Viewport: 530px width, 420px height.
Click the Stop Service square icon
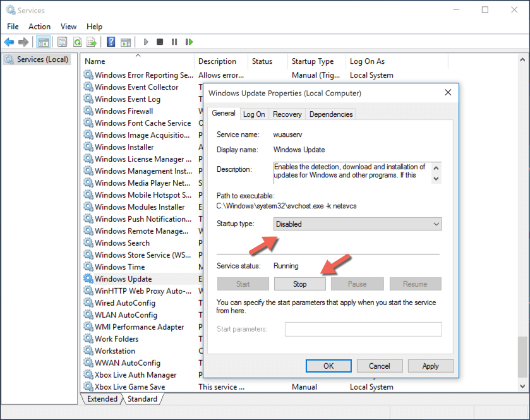click(x=160, y=42)
